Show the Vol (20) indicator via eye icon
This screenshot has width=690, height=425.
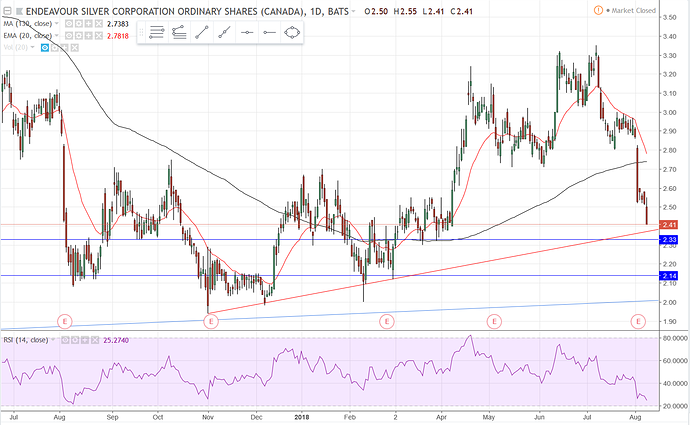45,48
